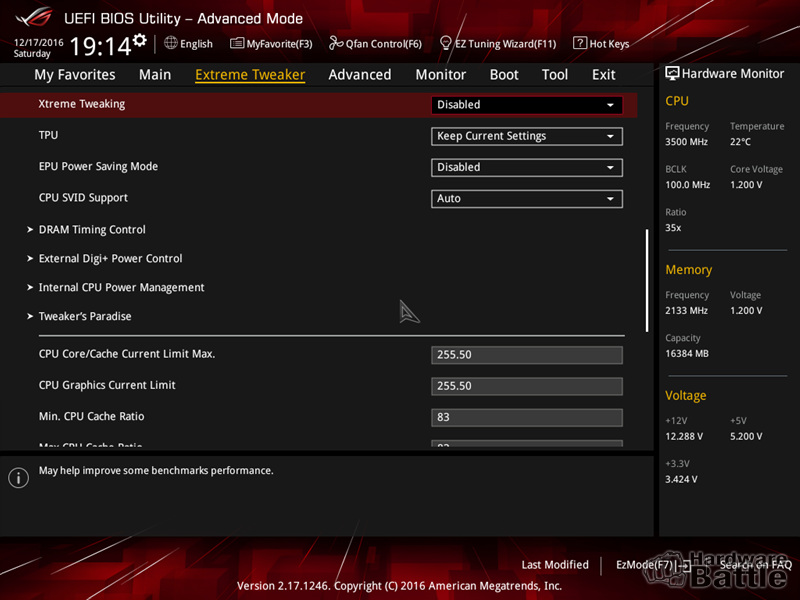Click the settings gear next to clock

tap(140, 40)
